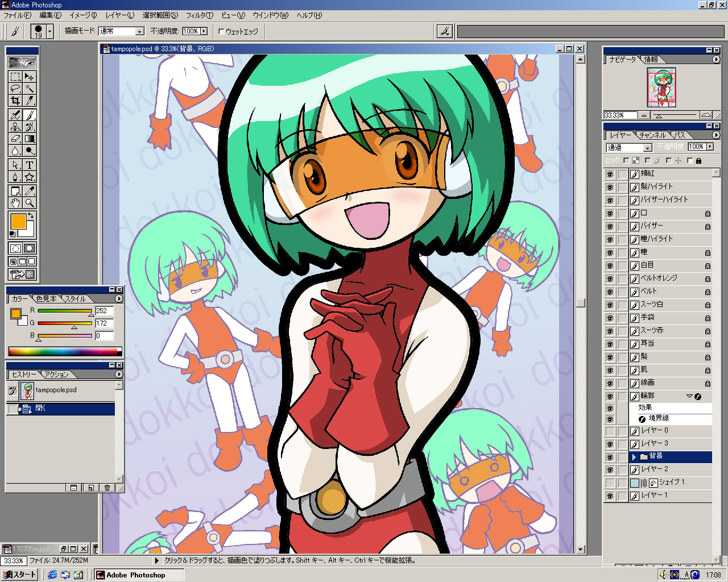Image resolution: width=728 pixels, height=582 pixels.
Task: Select the Lasso tool
Action: 15,89
